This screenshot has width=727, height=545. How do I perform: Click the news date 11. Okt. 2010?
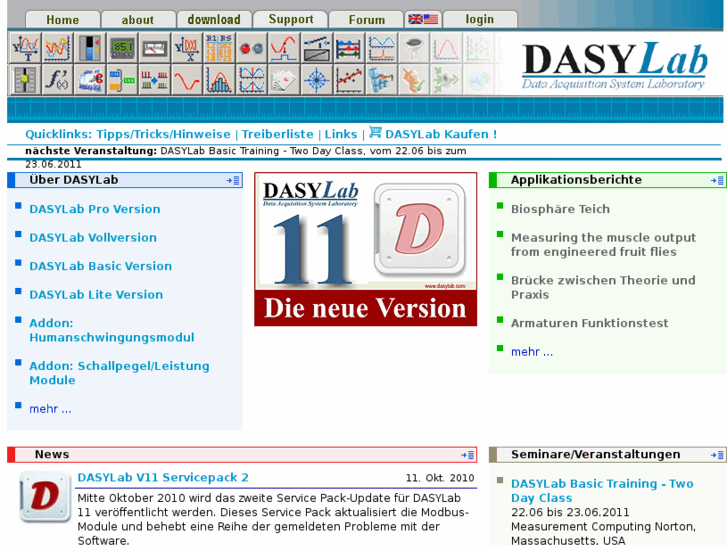[x=440, y=478]
